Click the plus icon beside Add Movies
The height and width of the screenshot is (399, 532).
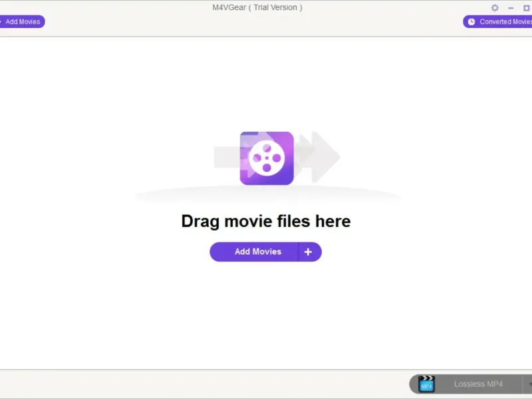[308, 252]
